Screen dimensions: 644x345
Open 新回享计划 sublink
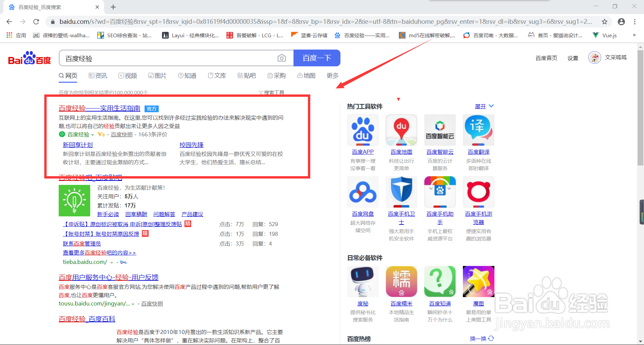(x=78, y=145)
